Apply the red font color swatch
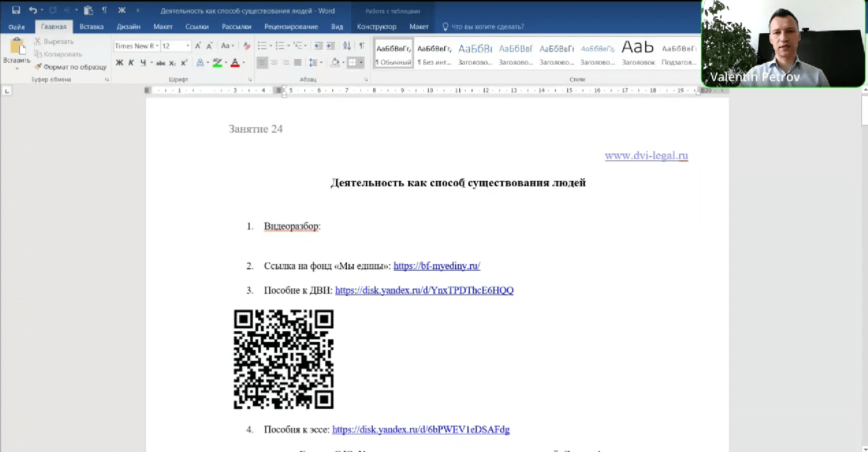The image size is (868, 452). click(235, 63)
